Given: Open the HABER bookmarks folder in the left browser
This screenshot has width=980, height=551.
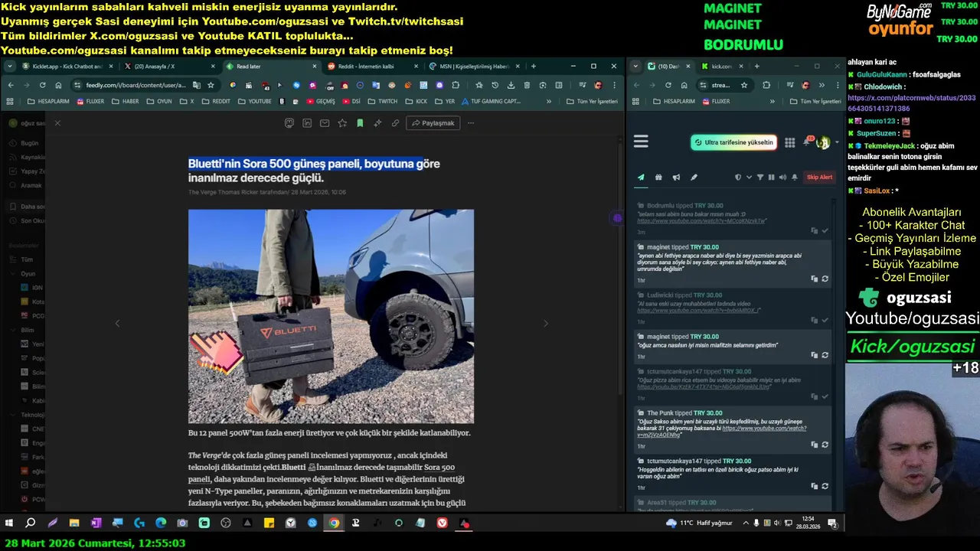Looking at the screenshot, I should tap(126, 101).
